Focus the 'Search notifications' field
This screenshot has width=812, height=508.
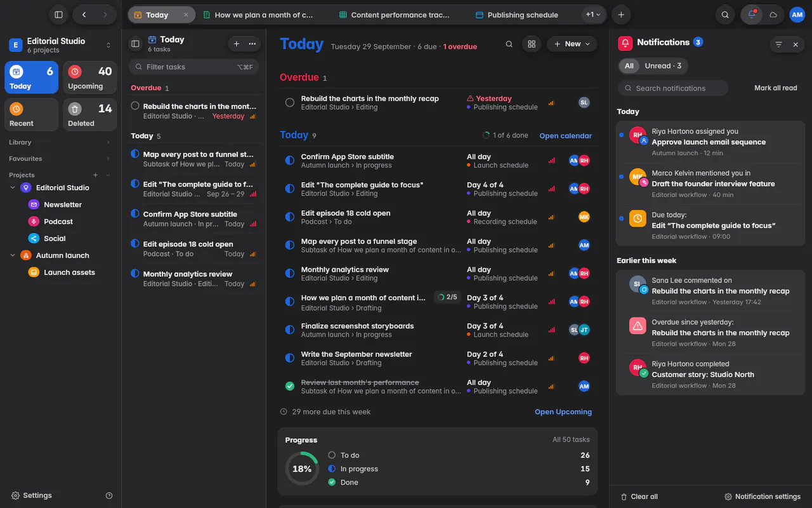pyautogui.click(x=673, y=88)
